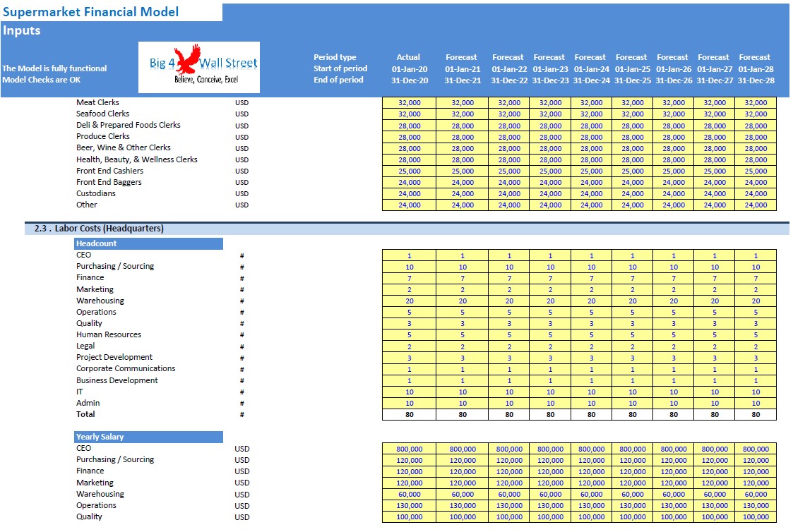The width and height of the screenshot is (793, 532).
Task: Select the Yearly Salary subsection header
Action: point(149,437)
